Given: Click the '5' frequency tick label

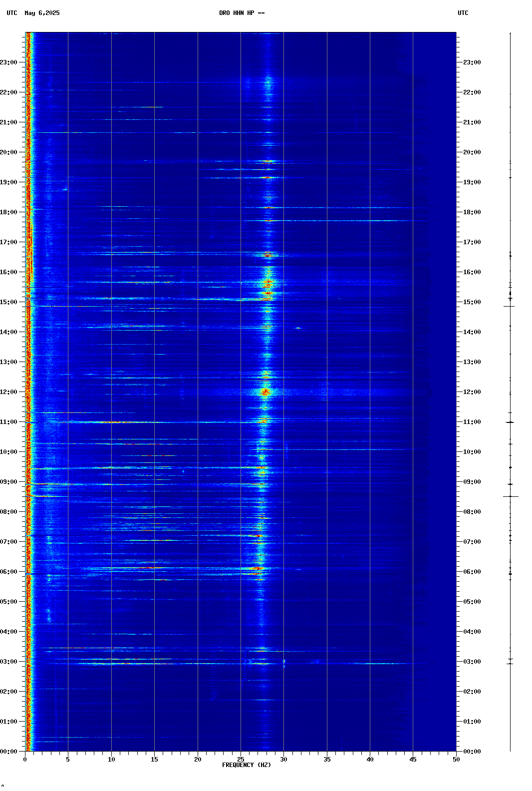Looking at the screenshot, I should click(x=68, y=760).
